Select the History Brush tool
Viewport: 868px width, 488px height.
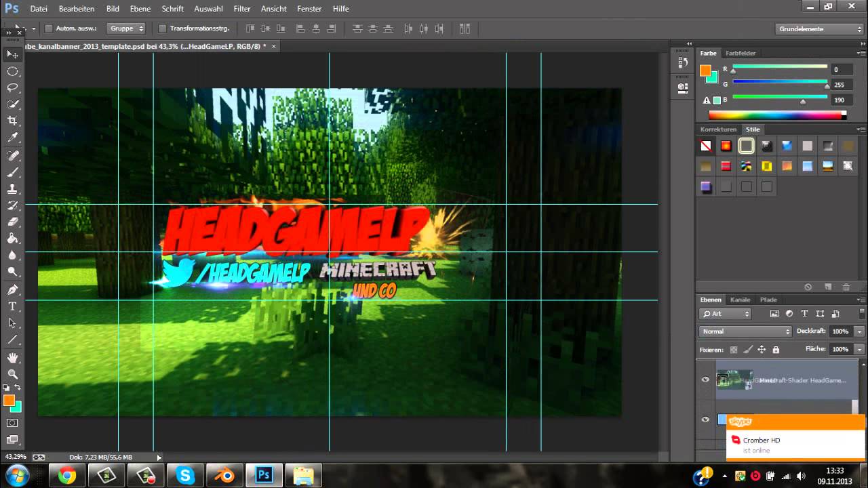(x=12, y=205)
